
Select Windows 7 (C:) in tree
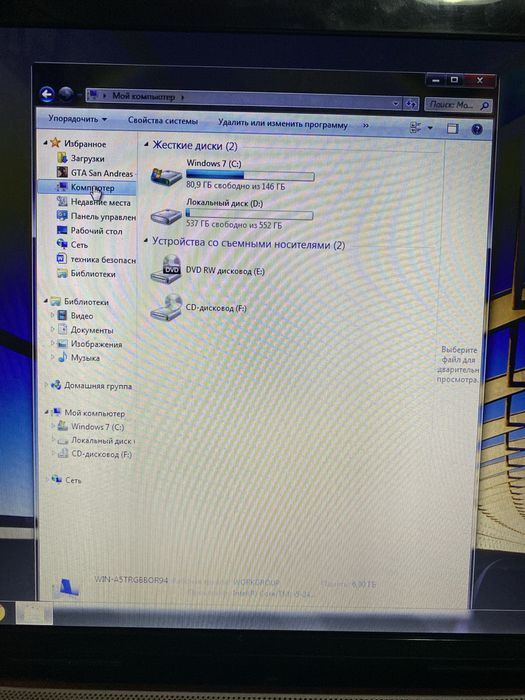click(97, 427)
